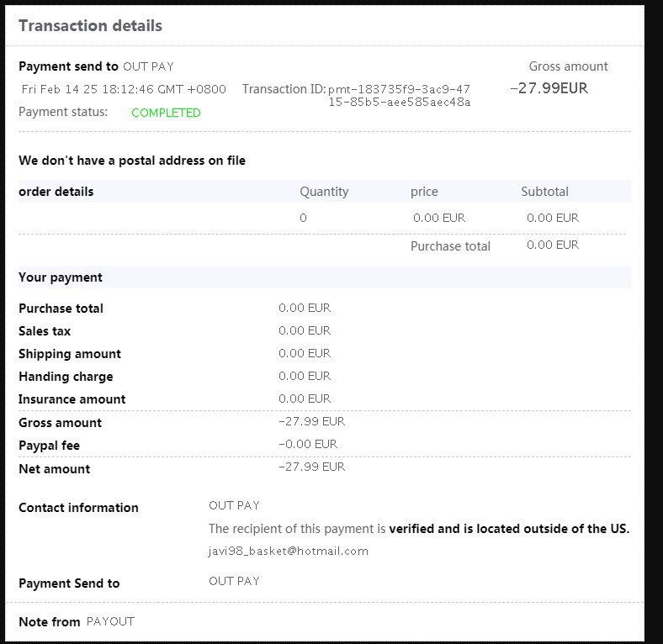This screenshot has width=663, height=644.
Task: Click the Quantity column header
Action: click(x=324, y=192)
